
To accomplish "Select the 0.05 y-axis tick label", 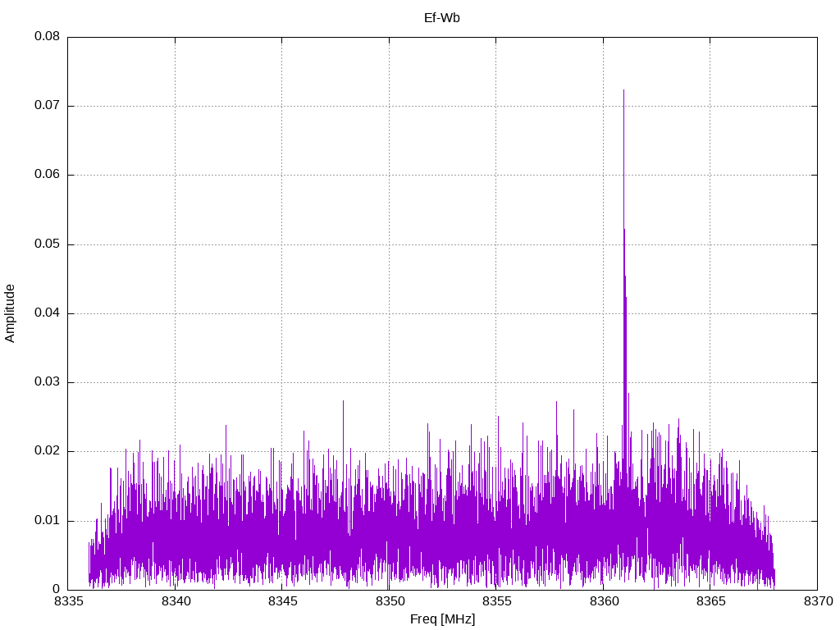I will [47, 244].
